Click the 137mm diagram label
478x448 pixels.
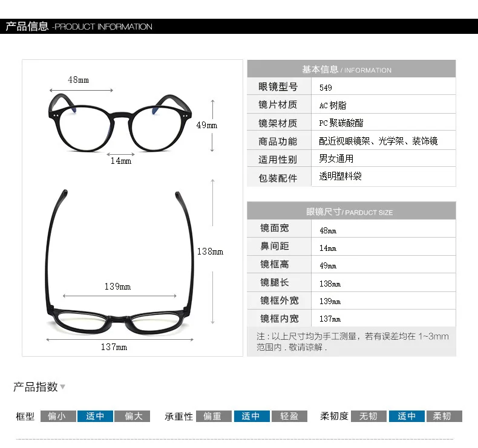coord(114,347)
